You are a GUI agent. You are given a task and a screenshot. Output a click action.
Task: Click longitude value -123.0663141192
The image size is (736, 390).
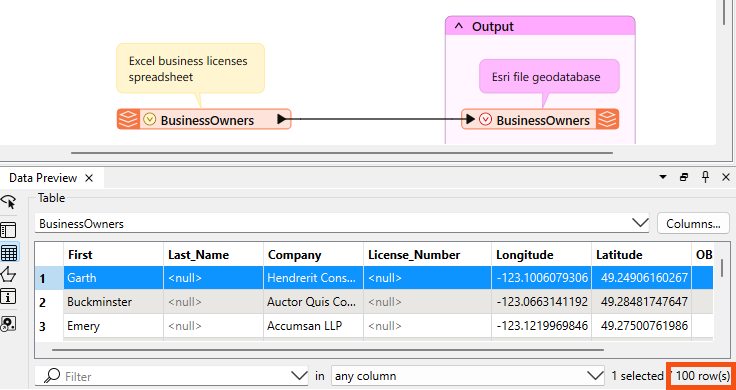point(541,302)
